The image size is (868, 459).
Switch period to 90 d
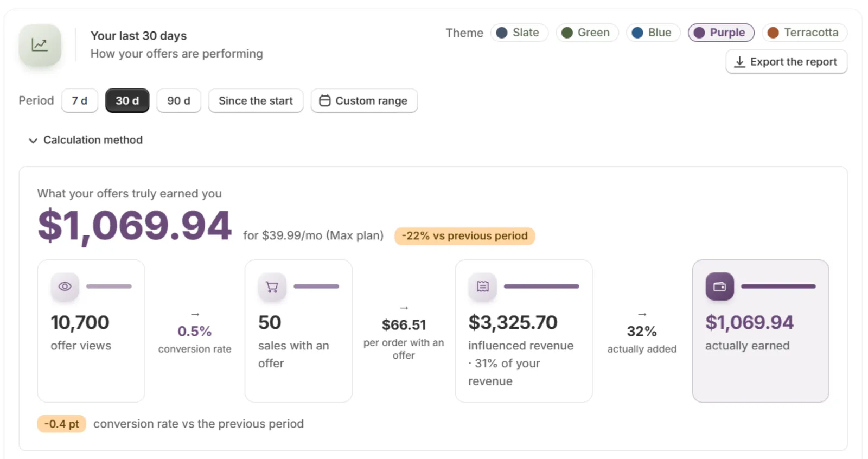(179, 101)
